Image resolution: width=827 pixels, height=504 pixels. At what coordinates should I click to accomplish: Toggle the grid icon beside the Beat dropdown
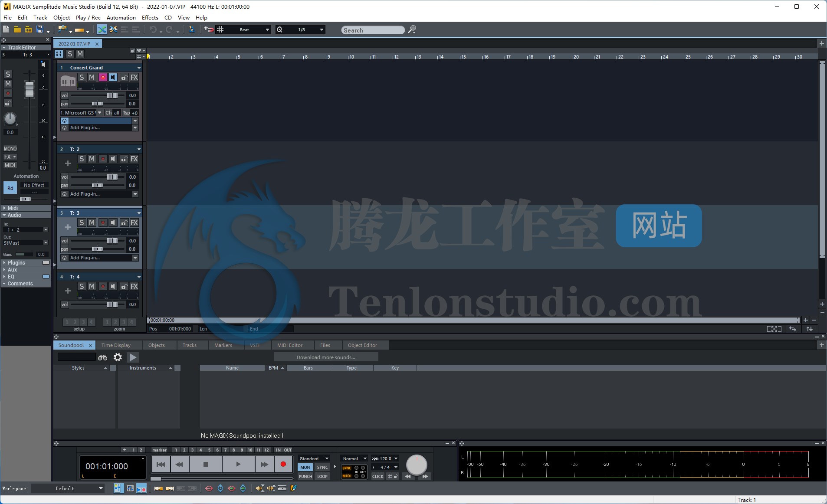point(220,29)
